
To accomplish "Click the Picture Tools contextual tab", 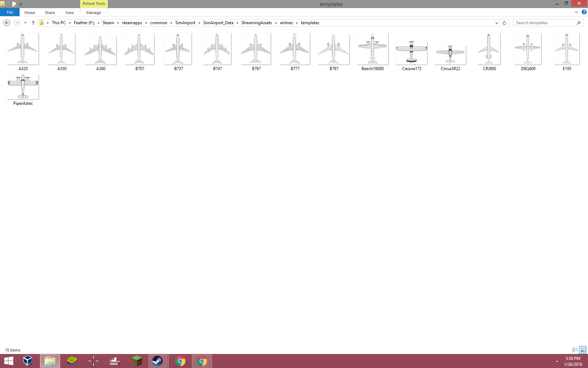I will 94,4.
